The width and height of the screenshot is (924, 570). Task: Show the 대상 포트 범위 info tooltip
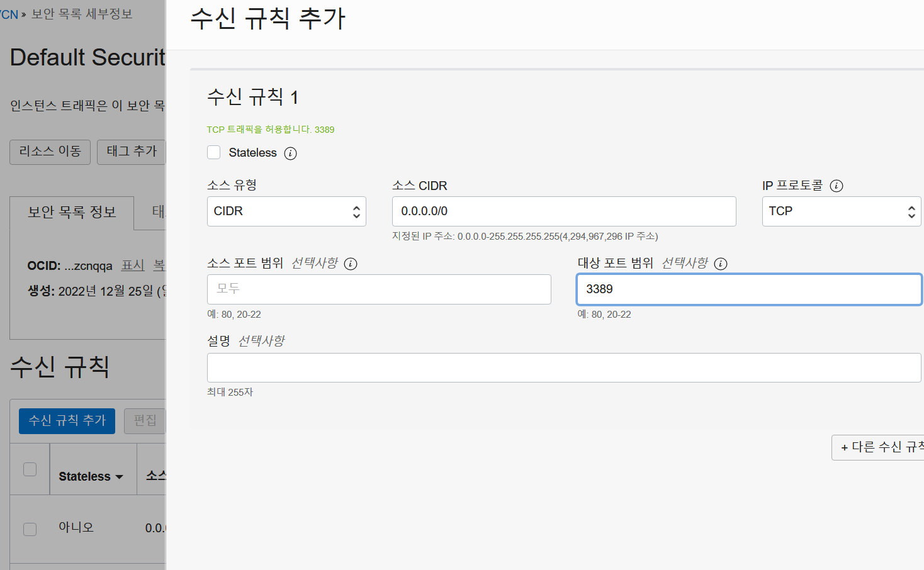pyautogui.click(x=721, y=264)
